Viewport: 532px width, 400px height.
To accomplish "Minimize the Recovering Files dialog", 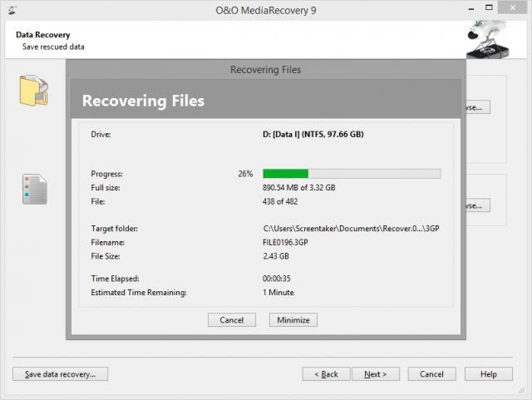I will coord(293,320).
